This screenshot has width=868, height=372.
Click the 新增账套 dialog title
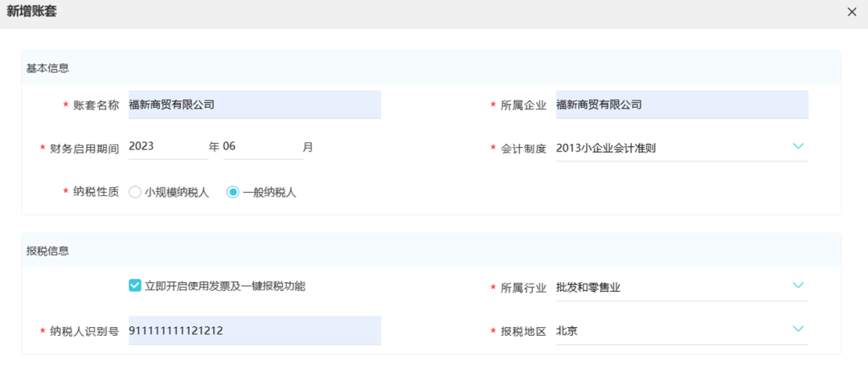coord(31,12)
